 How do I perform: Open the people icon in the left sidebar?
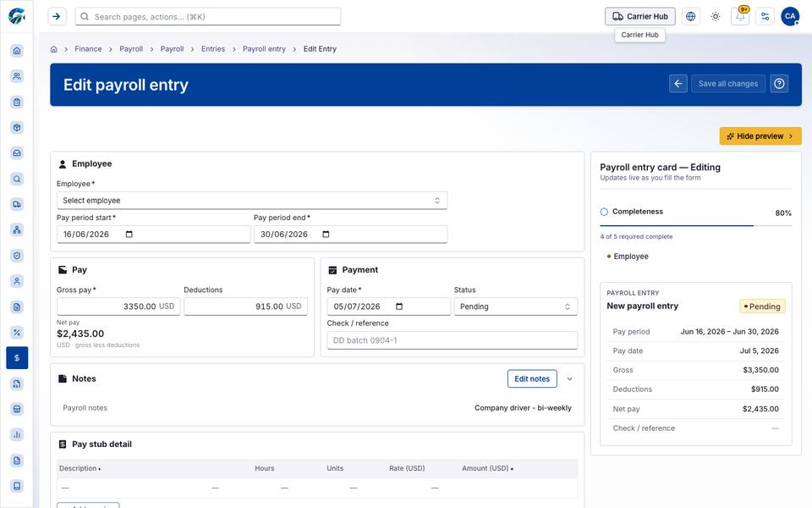click(x=17, y=76)
